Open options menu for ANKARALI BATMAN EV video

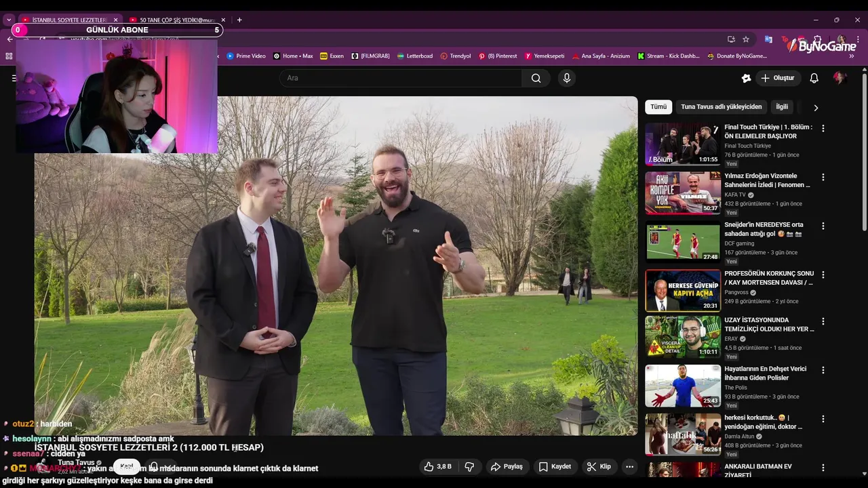click(x=823, y=468)
